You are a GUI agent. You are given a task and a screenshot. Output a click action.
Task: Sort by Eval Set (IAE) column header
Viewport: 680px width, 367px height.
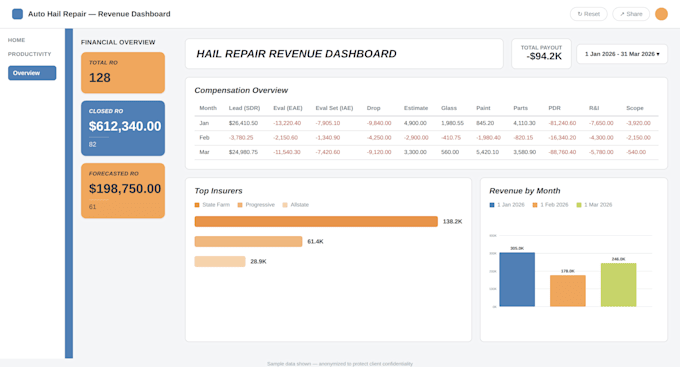click(334, 108)
